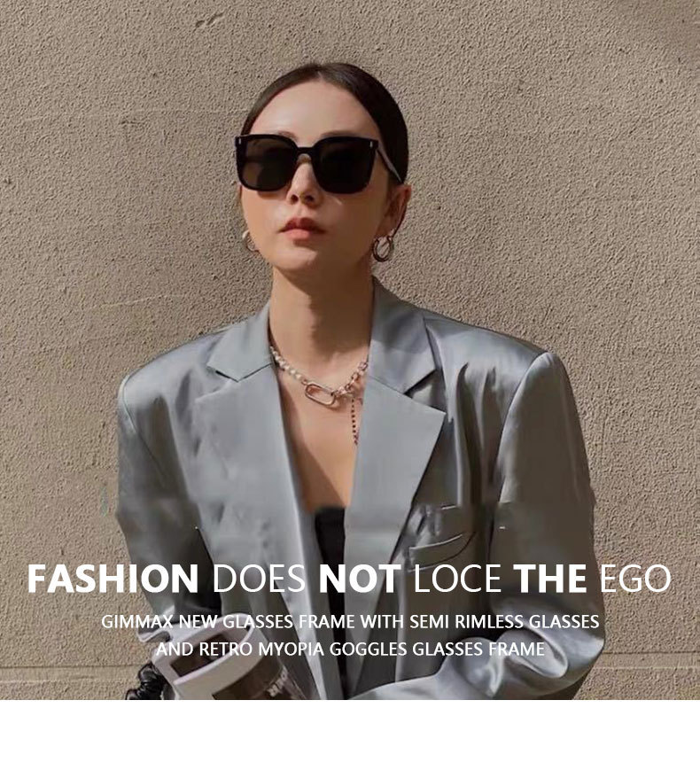Click the large silver hoop earring
Screen dimensions: 700x778
[x=383, y=249]
